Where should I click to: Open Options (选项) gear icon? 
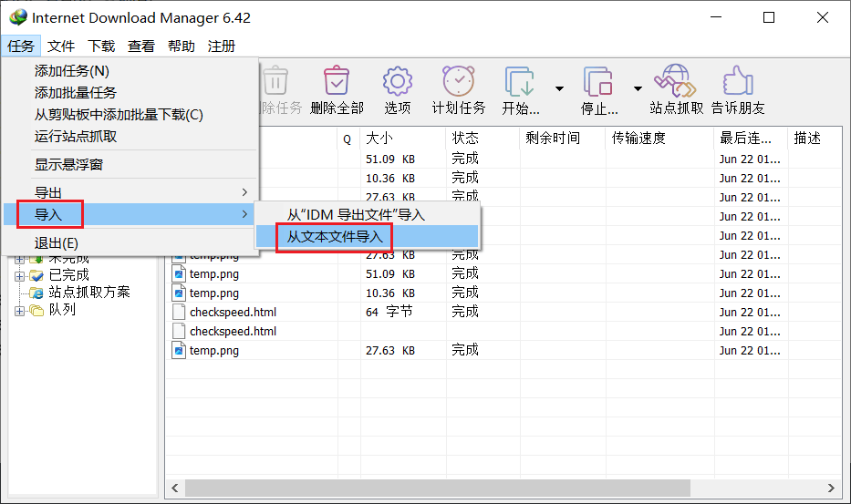point(398,82)
